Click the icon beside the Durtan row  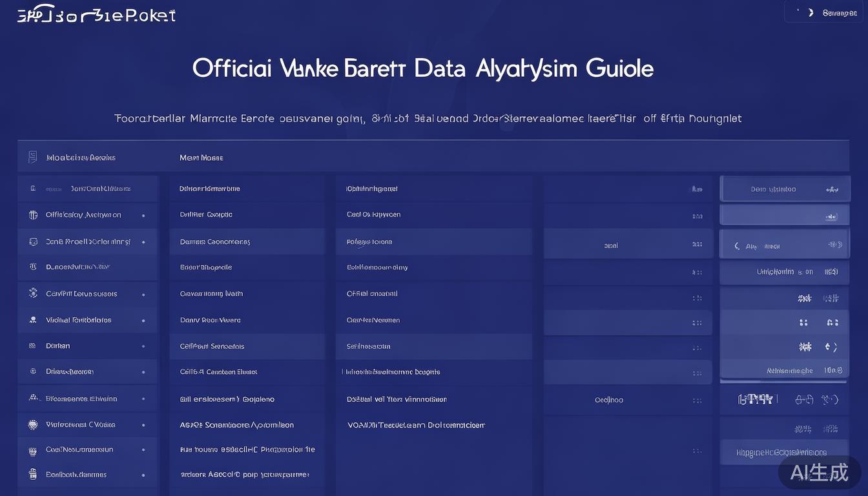click(x=32, y=346)
